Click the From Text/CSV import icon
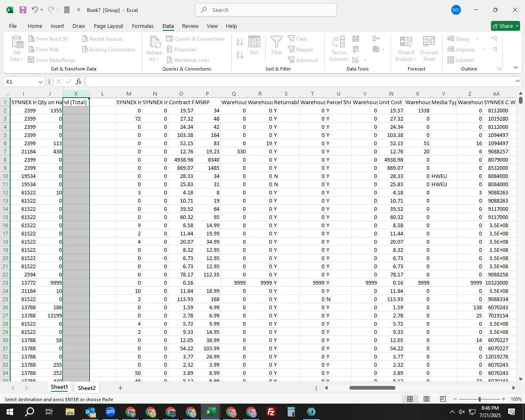 click(x=32, y=39)
